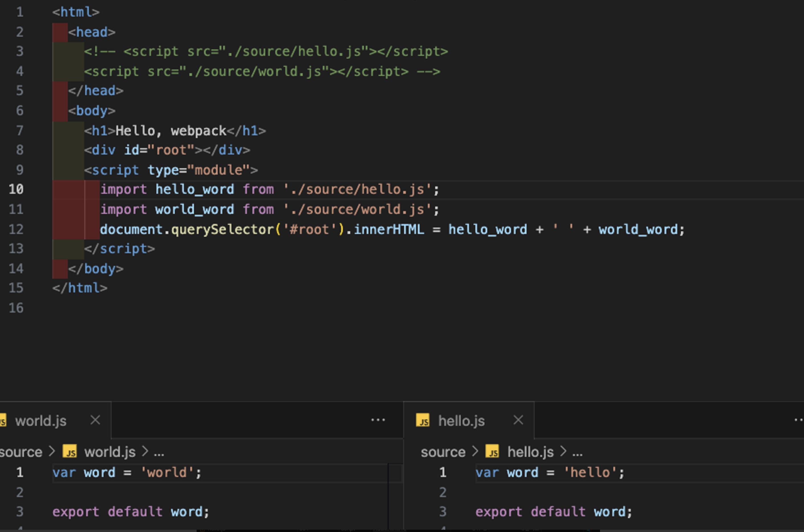Place cursor on querySelector in line 12
804x532 pixels.
coord(222,230)
